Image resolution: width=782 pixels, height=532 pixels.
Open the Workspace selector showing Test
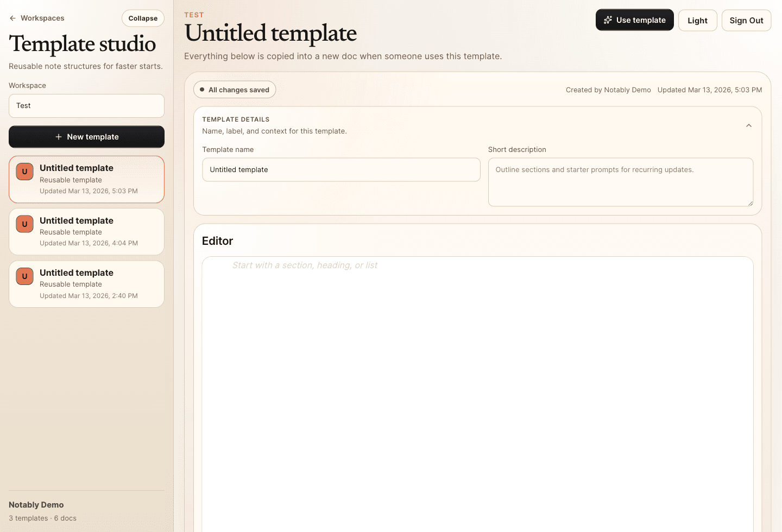86,105
